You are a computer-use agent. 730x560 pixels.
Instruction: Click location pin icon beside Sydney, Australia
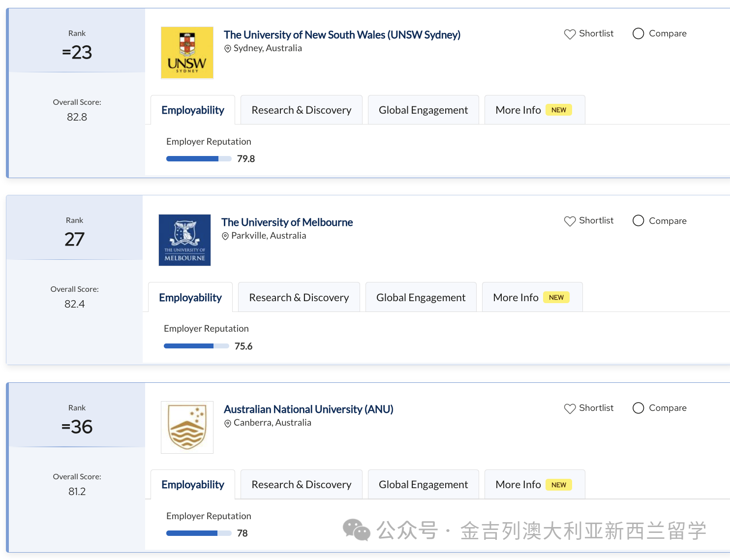pyautogui.click(x=227, y=49)
